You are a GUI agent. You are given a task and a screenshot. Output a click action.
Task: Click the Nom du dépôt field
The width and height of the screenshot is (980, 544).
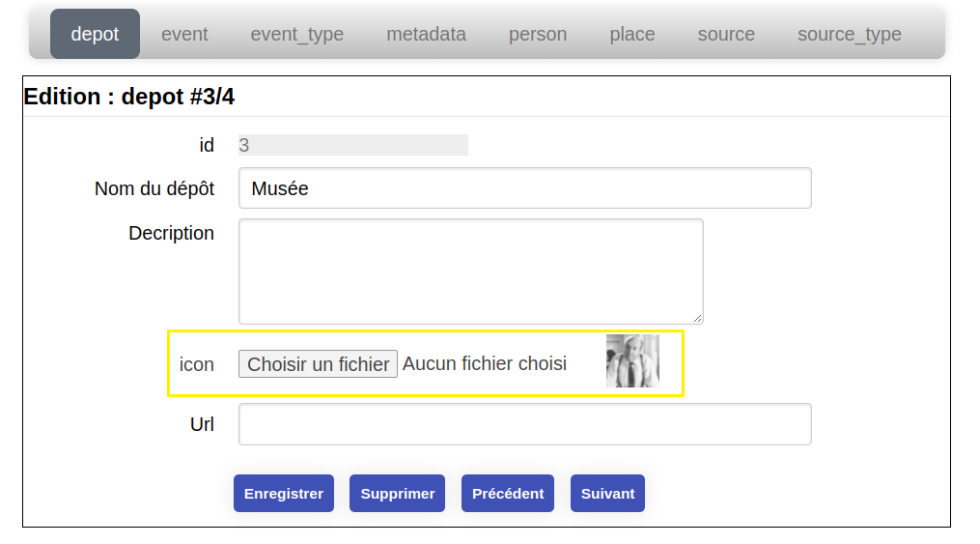[x=525, y=188]
